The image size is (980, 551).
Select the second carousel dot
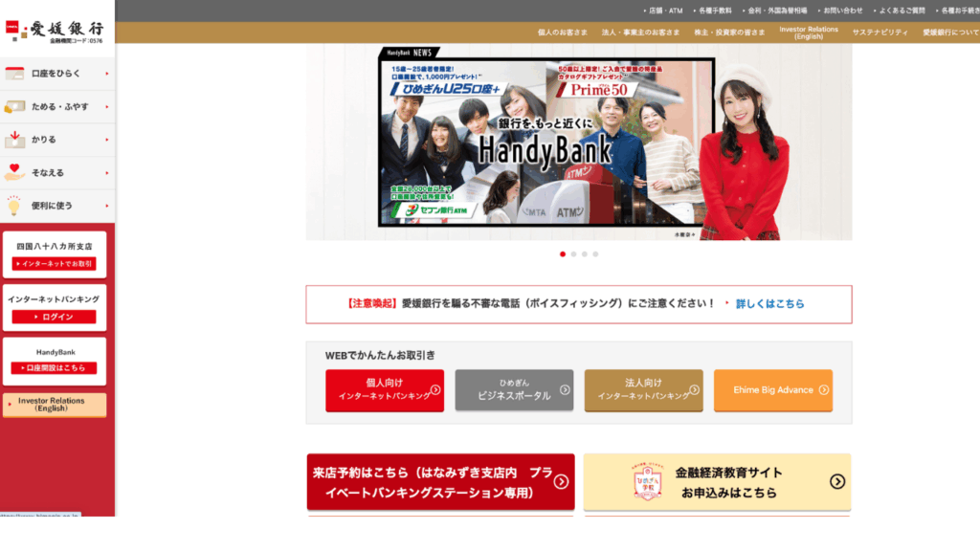point(573,254)
